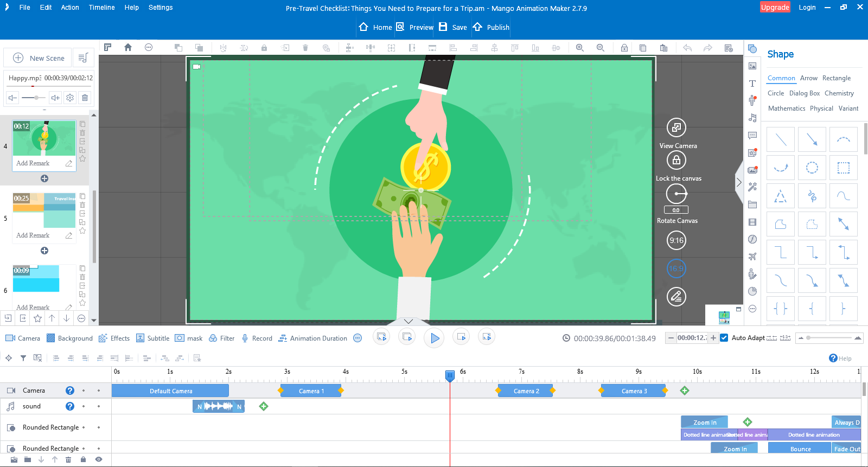The width and height of the screenshot is (868, 467).
Task: Select the 9:16 aspect ratio button
Action: (x=676, y=240)
